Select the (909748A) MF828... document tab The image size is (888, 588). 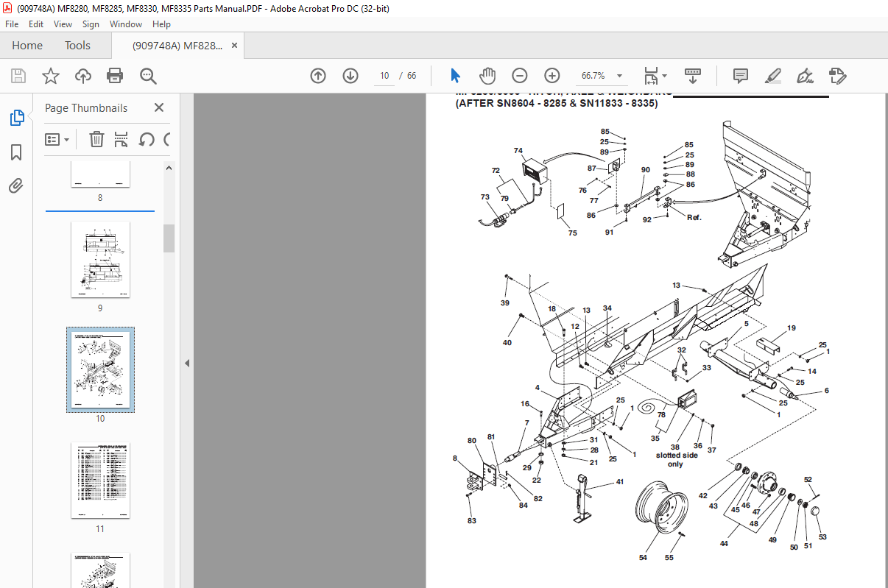click(x=177, y=45)
